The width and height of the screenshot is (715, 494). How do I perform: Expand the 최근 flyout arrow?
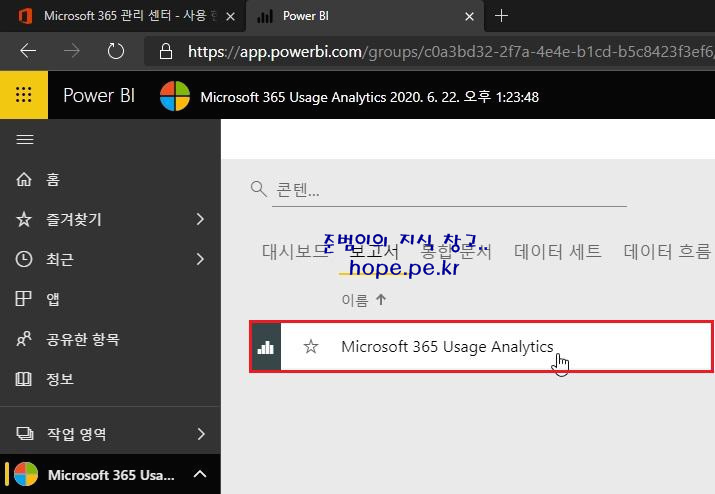[x=200, y=259]
